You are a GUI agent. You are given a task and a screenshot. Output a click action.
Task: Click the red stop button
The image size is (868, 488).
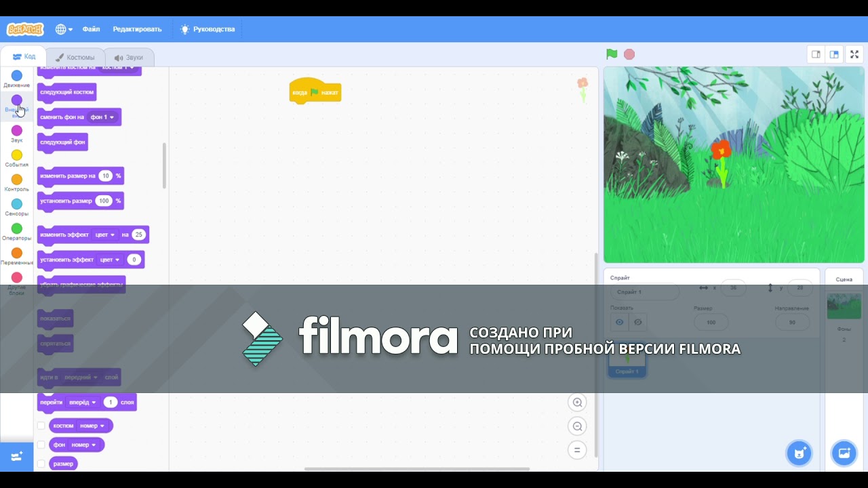pyautogui.click(x=629, y=54)
